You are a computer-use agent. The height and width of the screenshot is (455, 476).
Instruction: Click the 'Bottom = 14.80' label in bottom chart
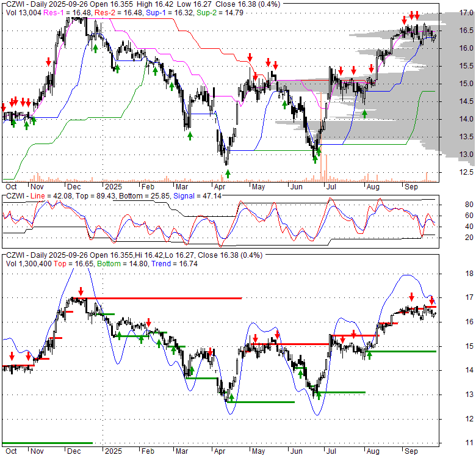click(x=122, y=264)
